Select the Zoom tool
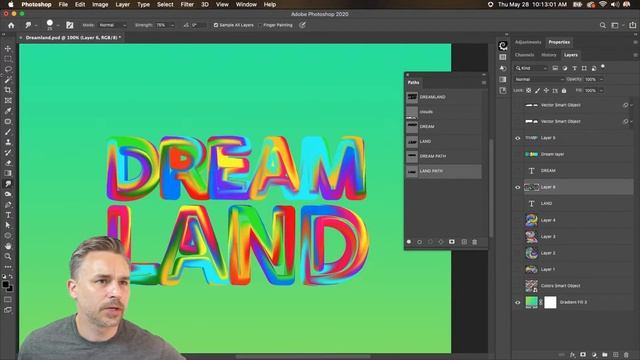 click(x=8, y=256)
